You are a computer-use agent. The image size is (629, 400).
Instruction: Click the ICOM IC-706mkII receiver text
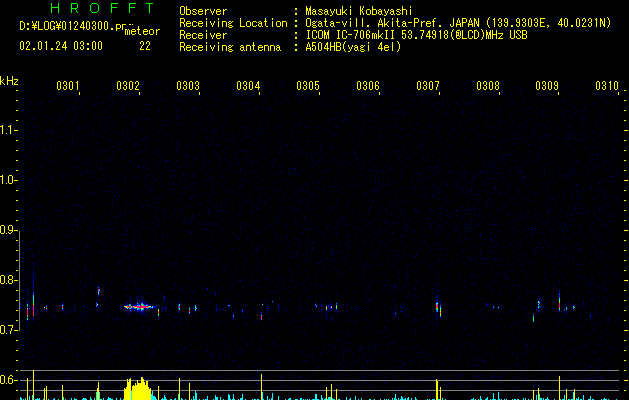pyautogui.click(x=416, y=35)
